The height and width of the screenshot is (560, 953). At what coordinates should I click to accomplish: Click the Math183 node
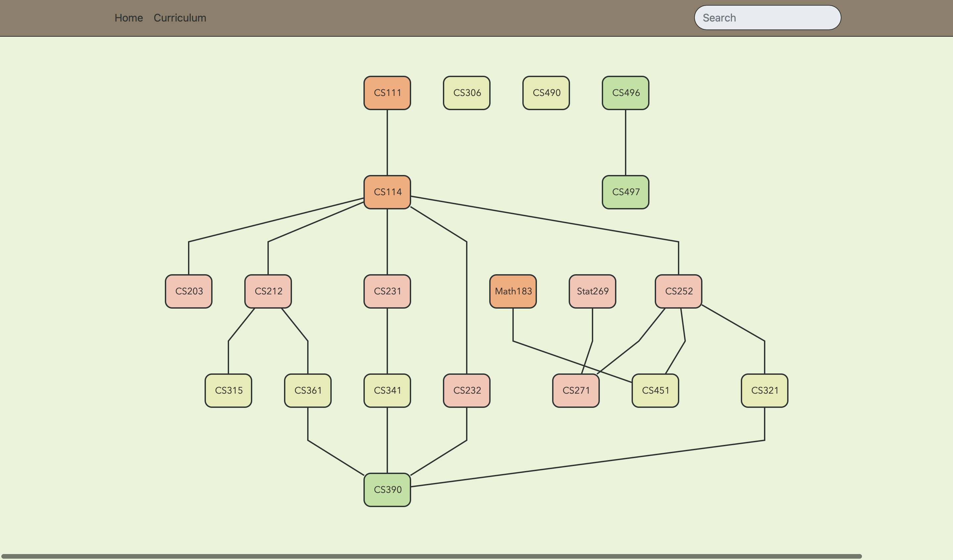(x=513, y=291)
